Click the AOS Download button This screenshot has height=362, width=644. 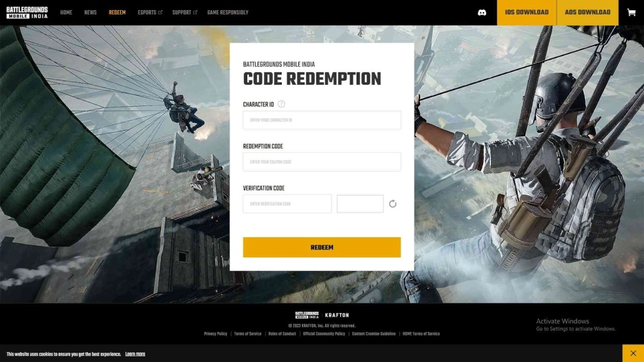(588, 13)
